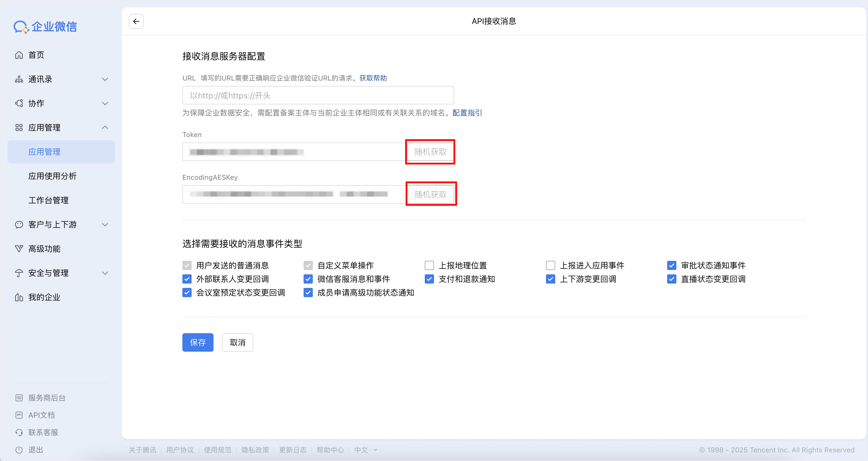Viewport: 868px width, 461px height.
Task: Click the API文档 icon
Action: click(19, 415)
